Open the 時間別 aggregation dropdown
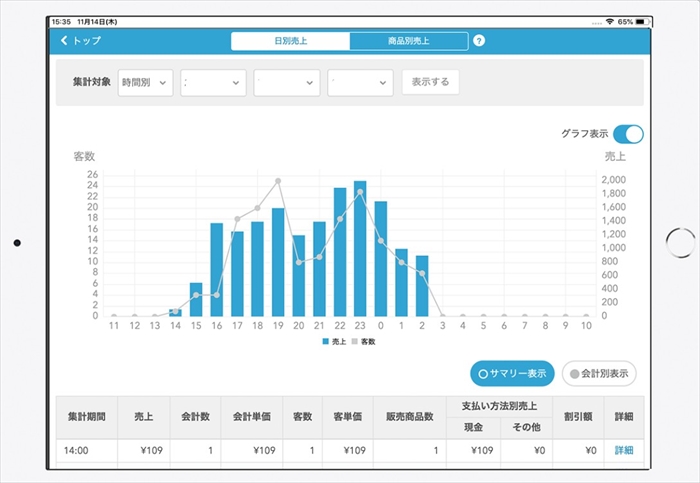Viewport: 700px width, 483px height. pos(145,83)
